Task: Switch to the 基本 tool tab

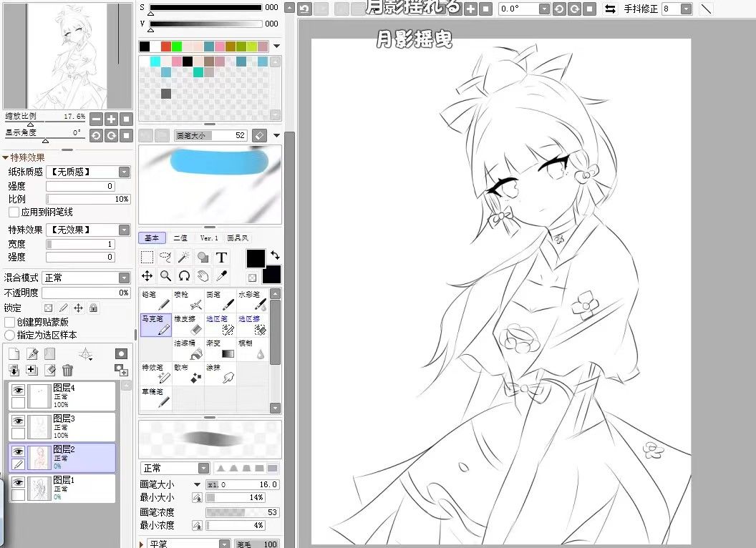Action: coord(152,238)
